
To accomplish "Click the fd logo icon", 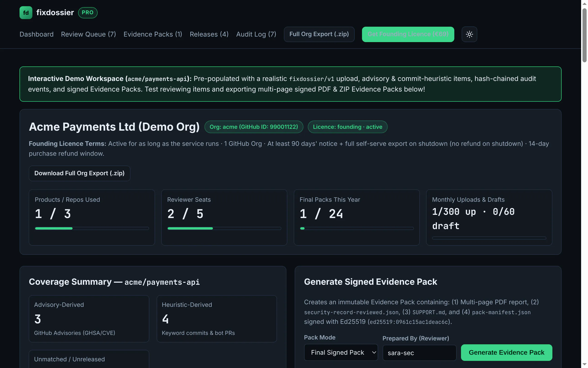I will [x=26, y=13].
